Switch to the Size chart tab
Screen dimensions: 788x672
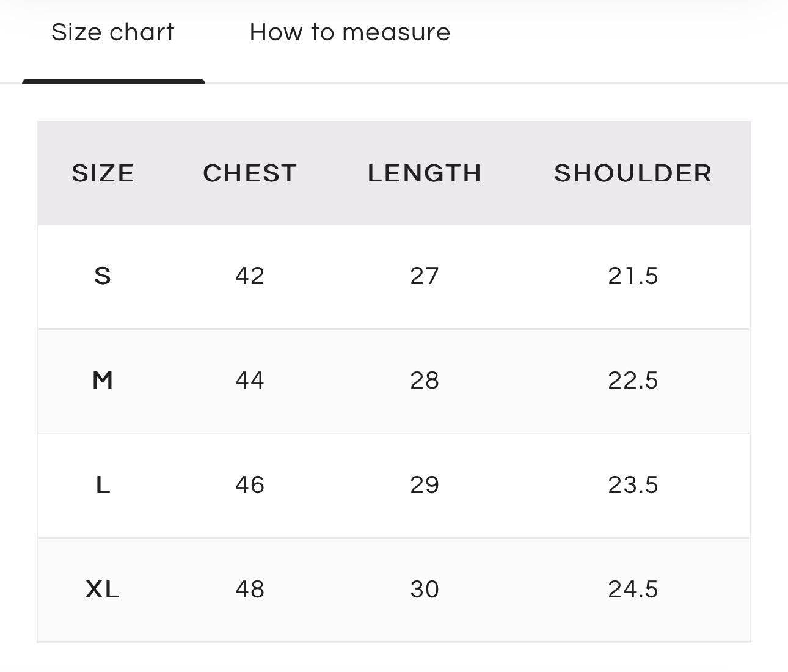click(113, 32)
